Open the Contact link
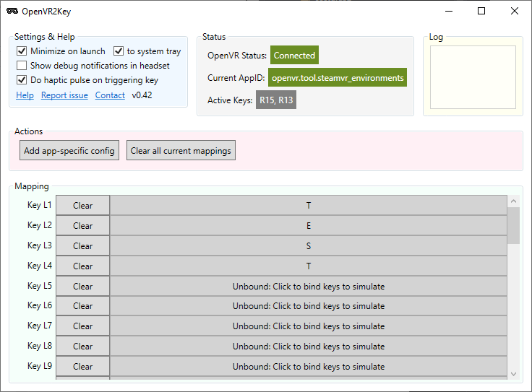Viewport: 532px width, 392px height. (110, 95)
